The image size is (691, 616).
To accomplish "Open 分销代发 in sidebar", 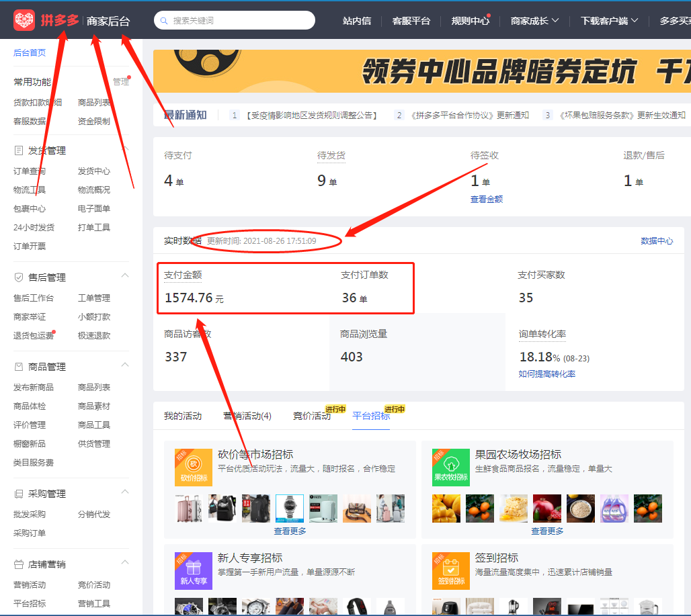I will tap(94, 515).
